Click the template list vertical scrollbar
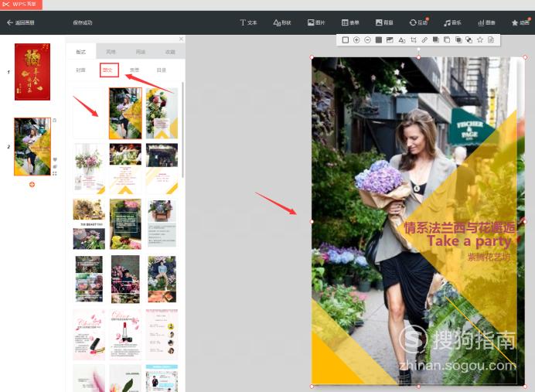 183,130
